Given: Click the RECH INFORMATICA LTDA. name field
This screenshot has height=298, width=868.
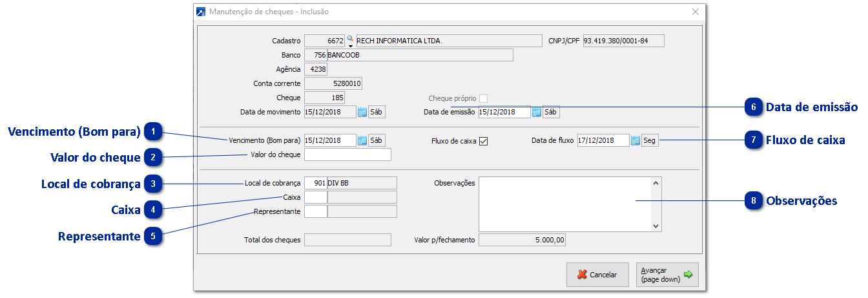Looking at the screenshot, I should click(449, 41).
